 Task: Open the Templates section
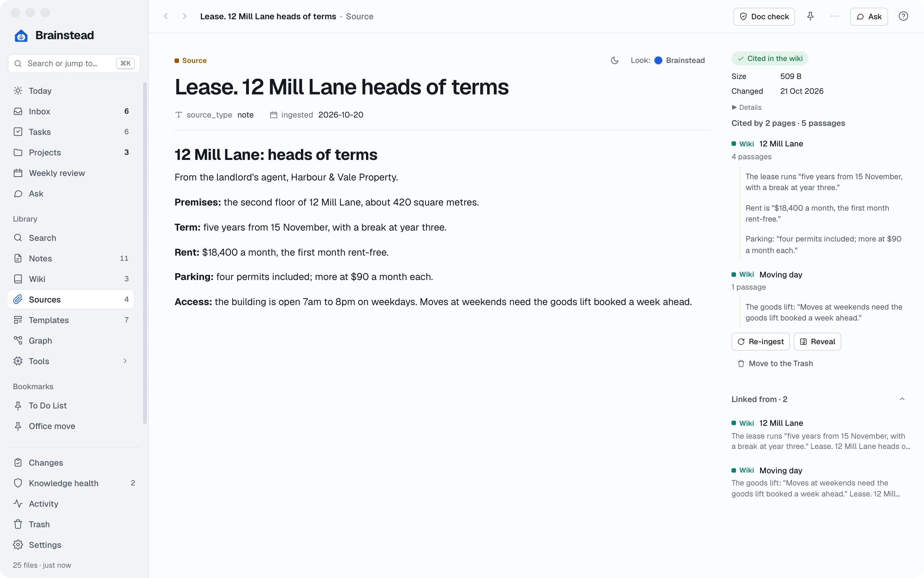click(x=71, y=320)
